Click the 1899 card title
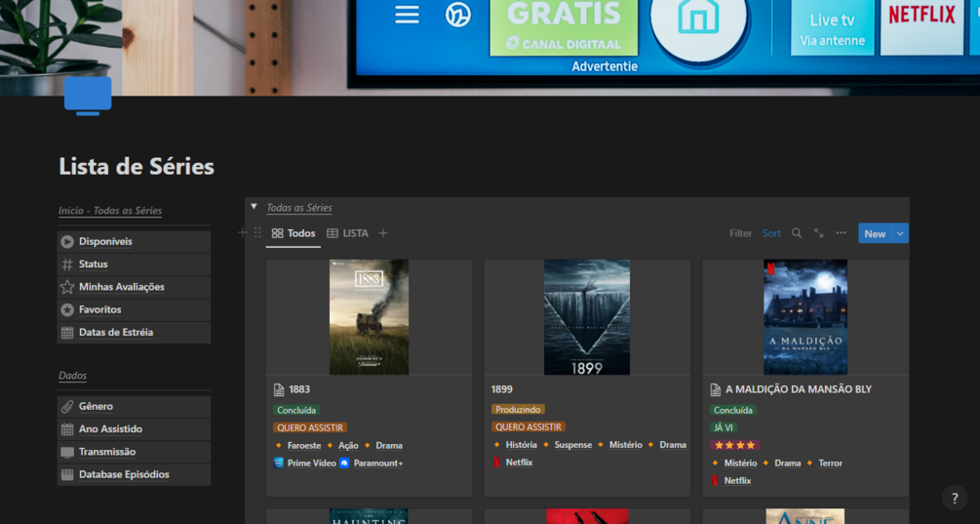The height and width of the screenshot is (524, 980). coord(502,389)
